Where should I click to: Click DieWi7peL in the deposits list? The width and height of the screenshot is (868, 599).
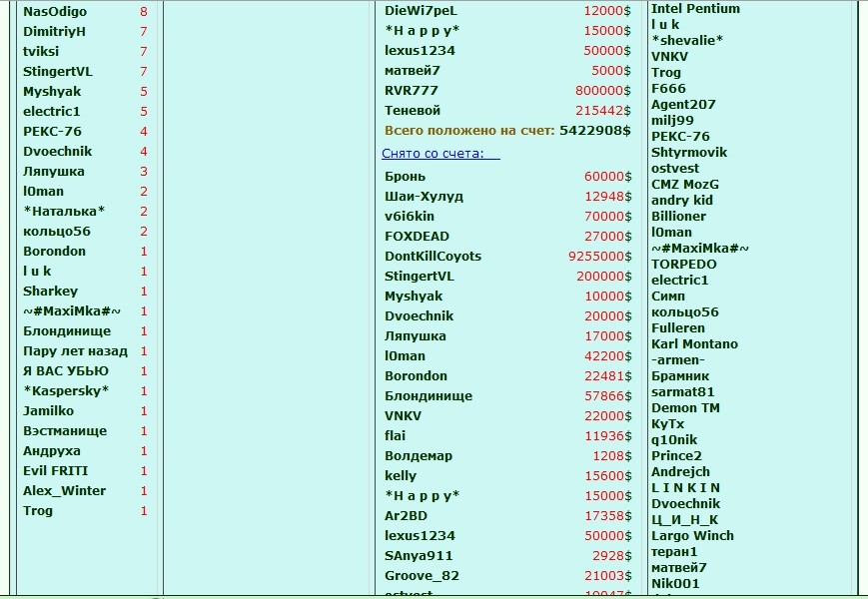(x=421, y=11)
